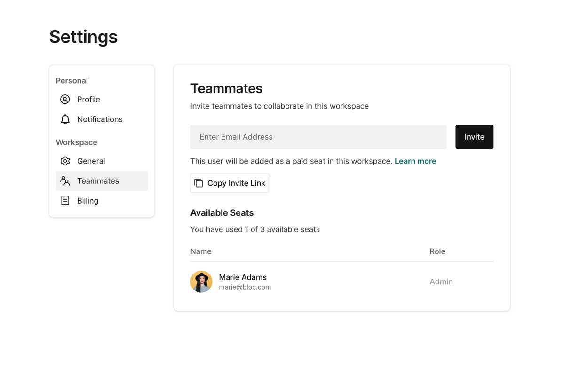Click the General gear icon
Viewport: 579px width, 392px height.
pyautogui.click(x=65, y=161)
